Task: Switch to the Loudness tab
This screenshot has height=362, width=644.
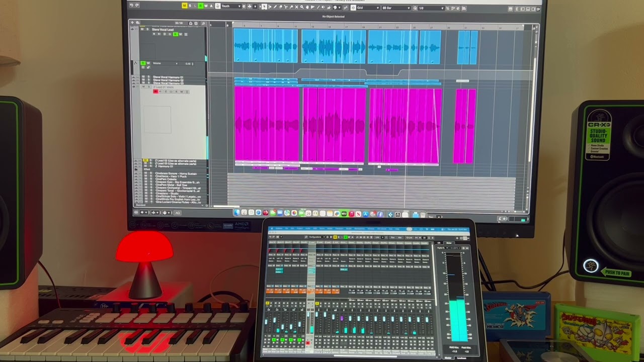Action: pyautogui.click(x=462, y=358)
